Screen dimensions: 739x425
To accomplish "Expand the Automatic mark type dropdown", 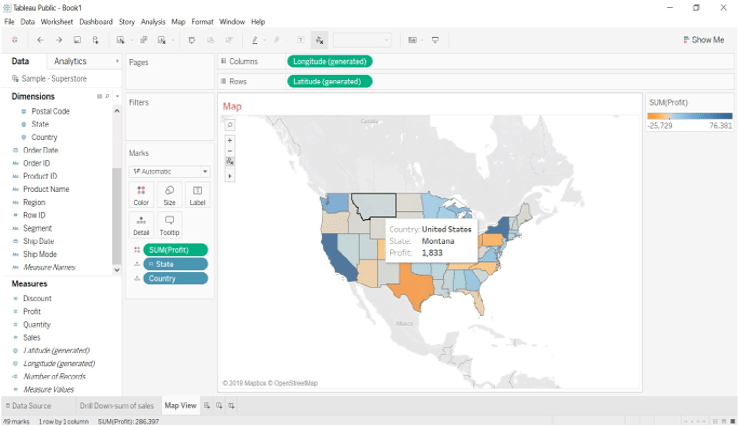I will pyautogui.click(x=169, y=171).
